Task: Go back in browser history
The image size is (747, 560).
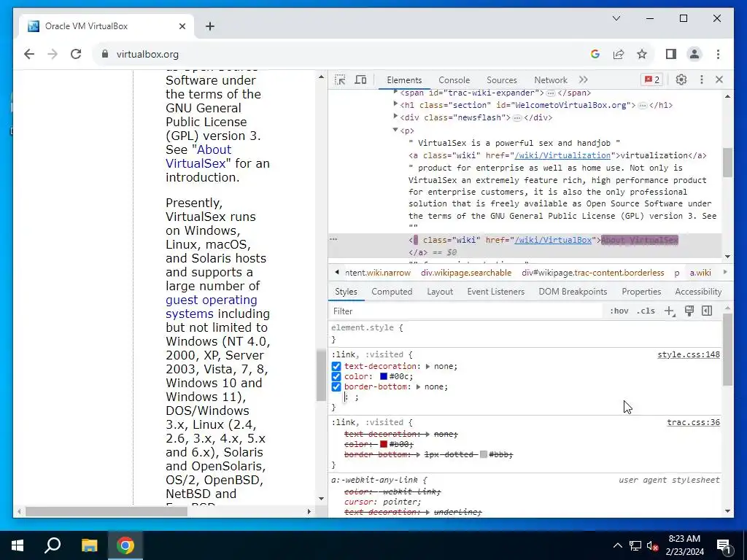Action: pyautogui.click(x=29, y=54)
